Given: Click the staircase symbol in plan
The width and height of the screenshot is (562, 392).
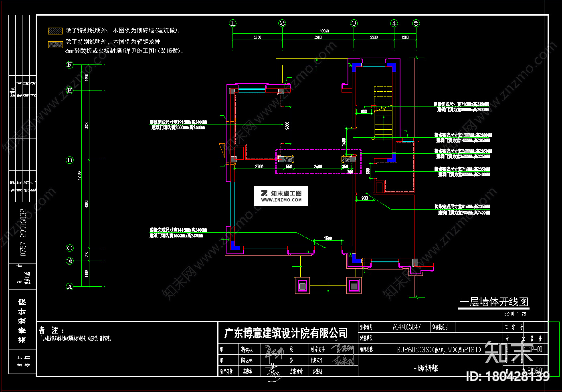Looking at the screenshot, I should coord(383,113).
